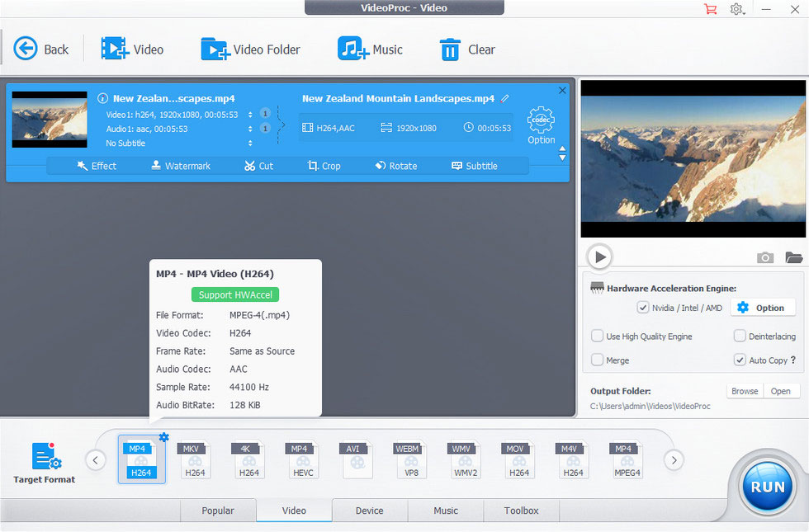Add a Video Folder
The width and height of the screenshot is (809, 532).
250,49
